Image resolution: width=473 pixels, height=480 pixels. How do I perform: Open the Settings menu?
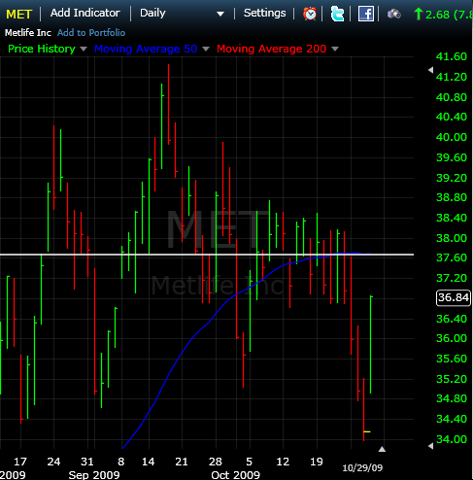pyautogui.click(x=265, y=13)
